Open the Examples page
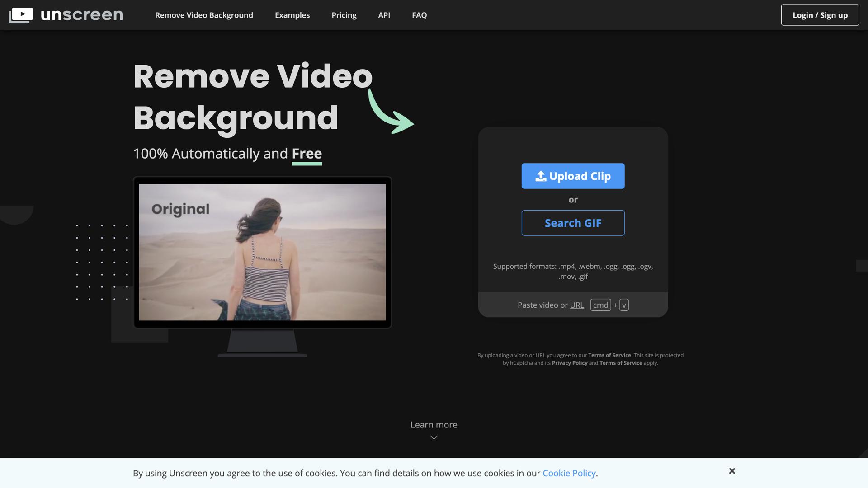Viewport: 868px width, 488px height. (x=292, y=15)
